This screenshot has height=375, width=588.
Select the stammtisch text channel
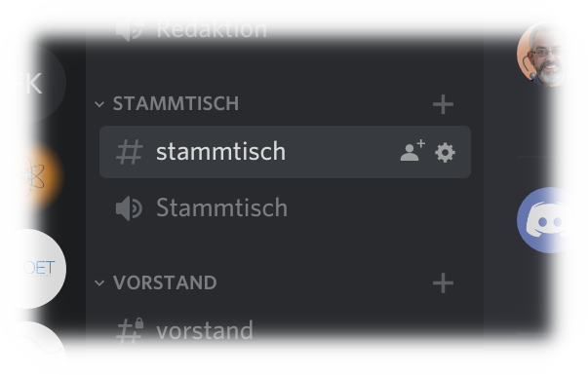pyautogui.click(x=285, y=152)
